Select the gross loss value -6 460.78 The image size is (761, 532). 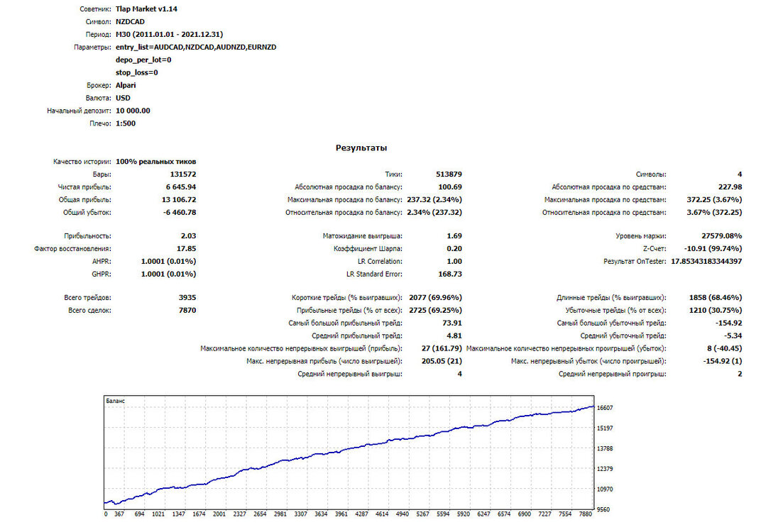tap(180, 212)
